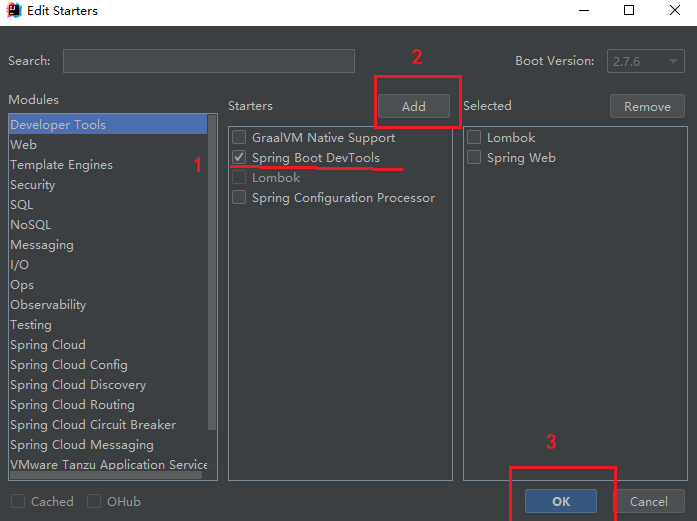
Task: Select the Testing module
Action: [x=108, y=325]
